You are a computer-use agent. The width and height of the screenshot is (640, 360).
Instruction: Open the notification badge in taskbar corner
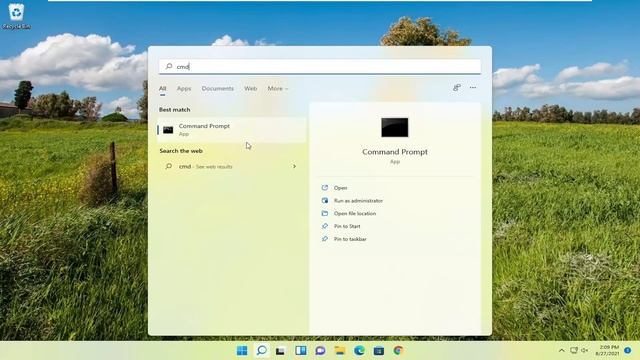[x=628, y=351]
